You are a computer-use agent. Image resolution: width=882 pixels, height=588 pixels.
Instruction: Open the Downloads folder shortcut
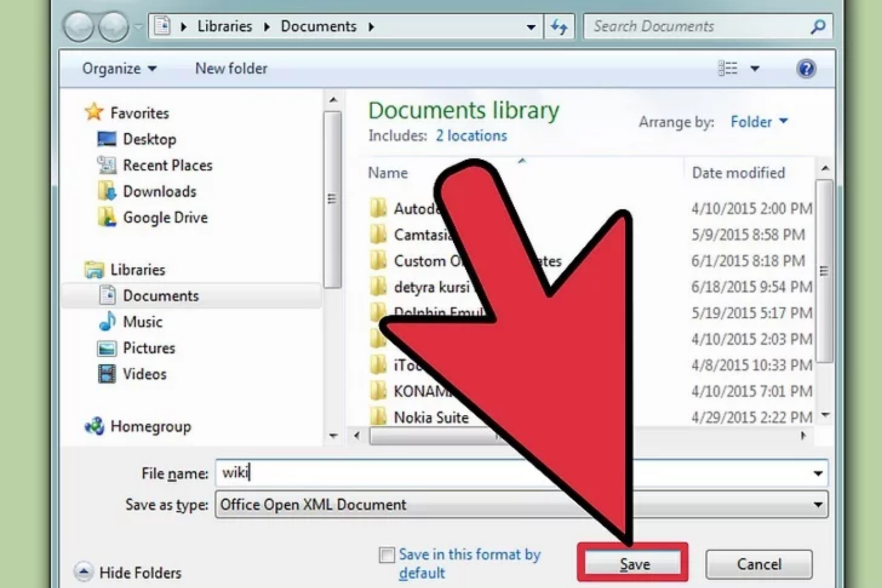point(159,191)
